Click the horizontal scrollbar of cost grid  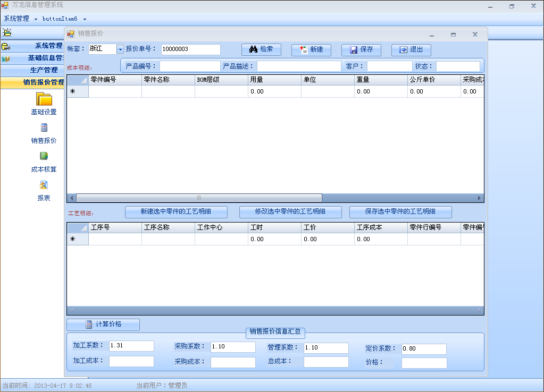[199, 198]
